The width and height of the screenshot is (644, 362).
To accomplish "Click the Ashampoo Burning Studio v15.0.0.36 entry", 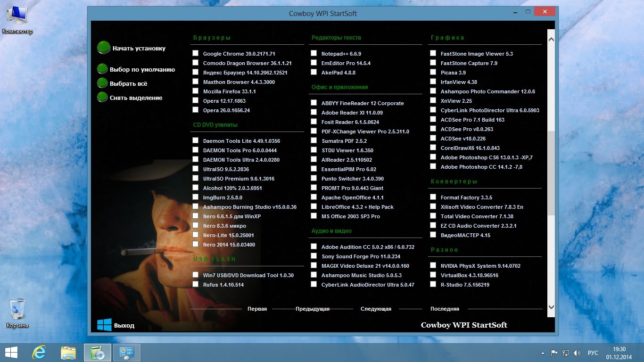I will pyautogui.click(x=250, y=207).
